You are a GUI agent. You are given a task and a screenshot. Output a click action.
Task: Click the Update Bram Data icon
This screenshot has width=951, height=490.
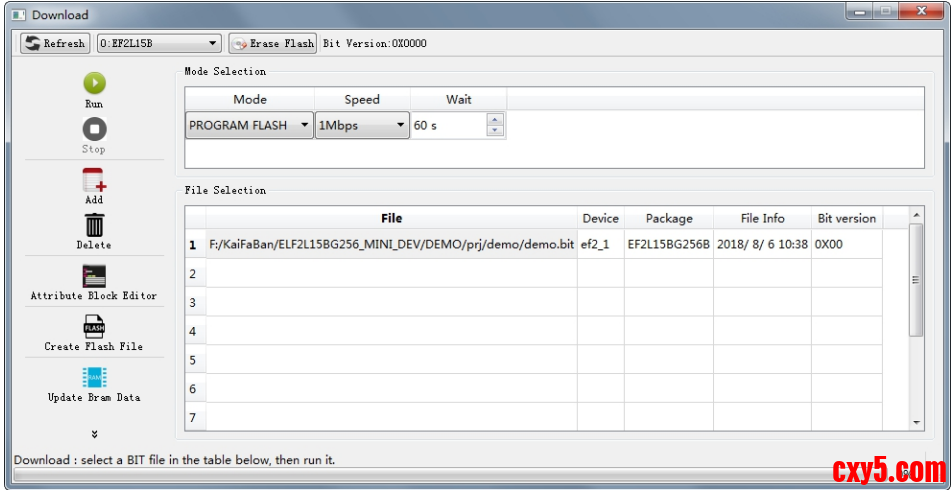pyautogui.click(x=94, y=377)
